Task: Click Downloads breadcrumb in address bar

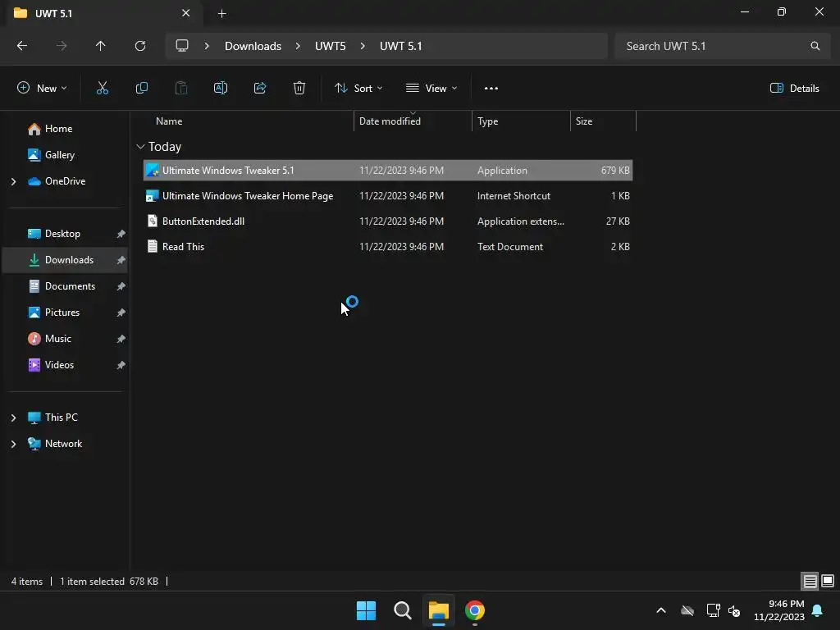Action: coord(253,46)
